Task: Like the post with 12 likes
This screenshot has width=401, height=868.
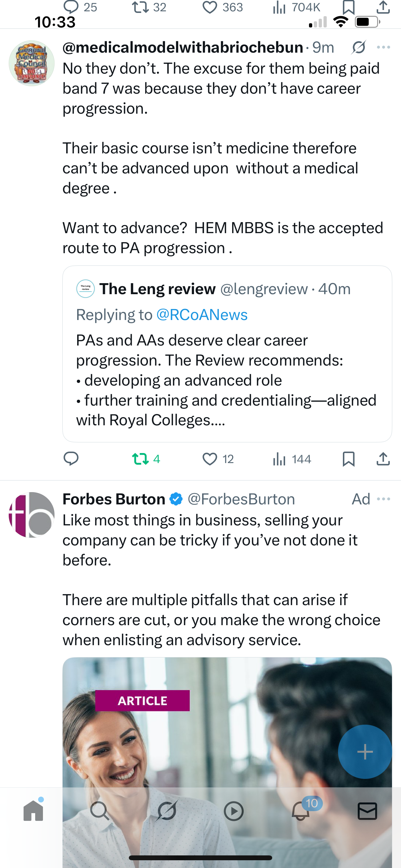Action: (x=218, y=459)
